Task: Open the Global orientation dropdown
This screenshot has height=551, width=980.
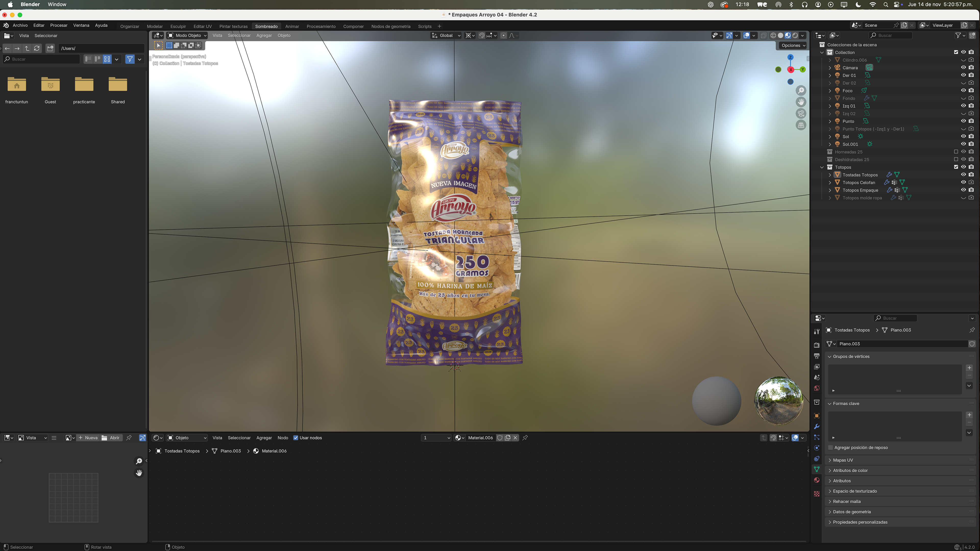Action: [446, 35]
